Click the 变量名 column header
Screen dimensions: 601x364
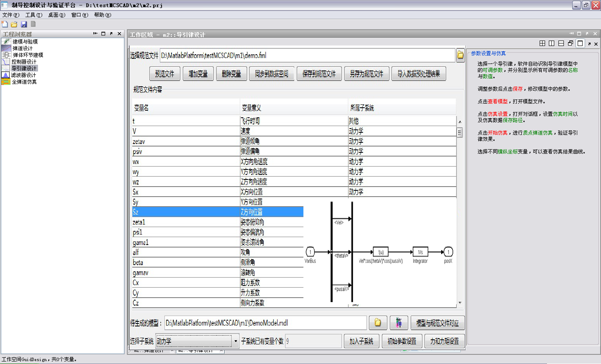186,108
